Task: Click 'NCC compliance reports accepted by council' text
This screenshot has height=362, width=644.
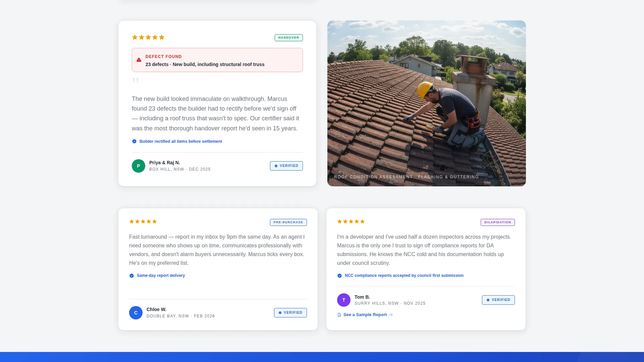Action: pos(404,276)
